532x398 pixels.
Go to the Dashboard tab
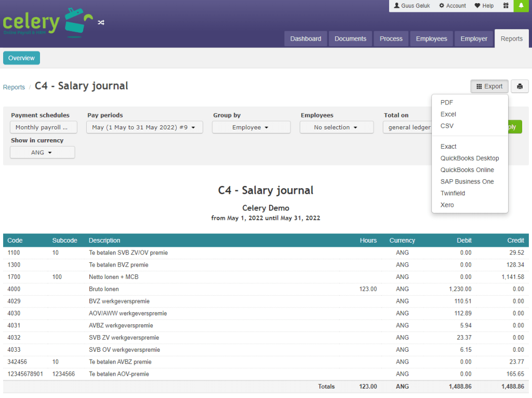305,38
